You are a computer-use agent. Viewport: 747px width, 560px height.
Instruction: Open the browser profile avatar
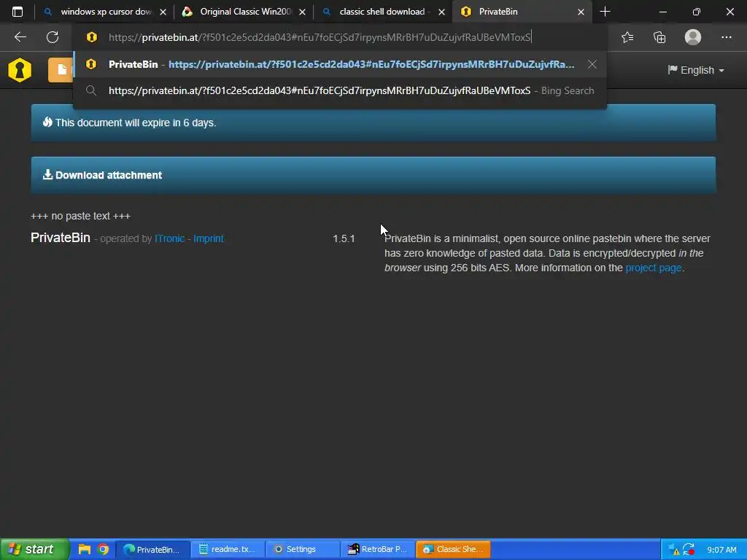coord(693,37)
